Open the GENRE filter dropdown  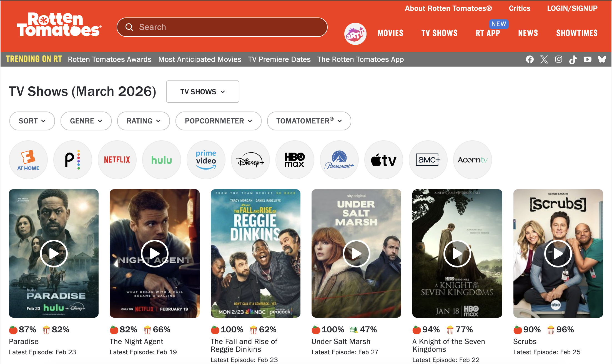[86, 121]
